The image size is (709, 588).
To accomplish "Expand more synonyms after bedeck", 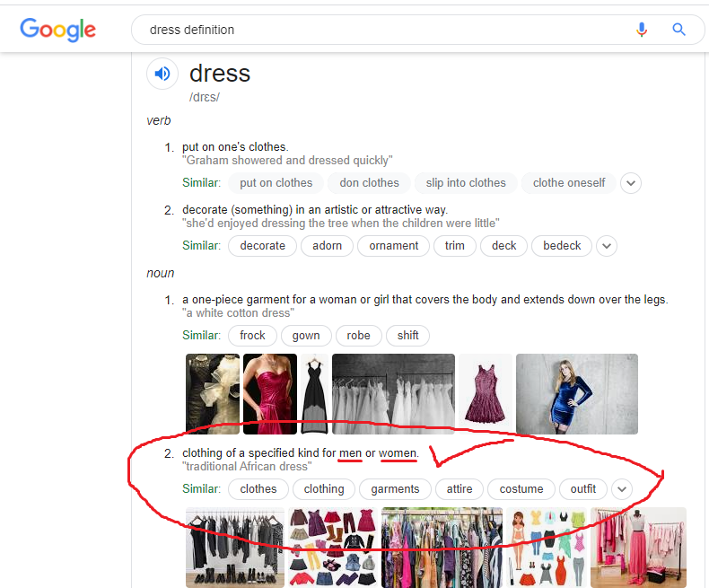I will (x=607, y=246).
